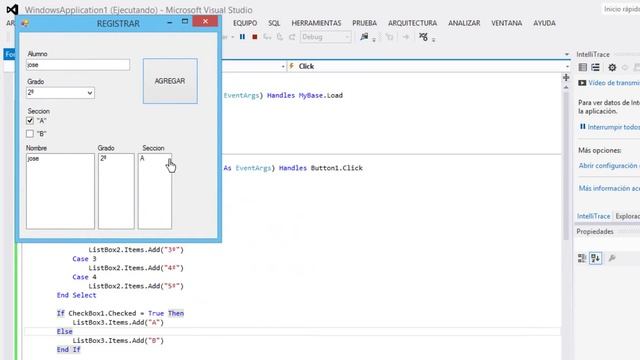Viewport: 640px width, 360px height.
Task: Click the 'End Select' code line
Action: click(x=77, y=295)
